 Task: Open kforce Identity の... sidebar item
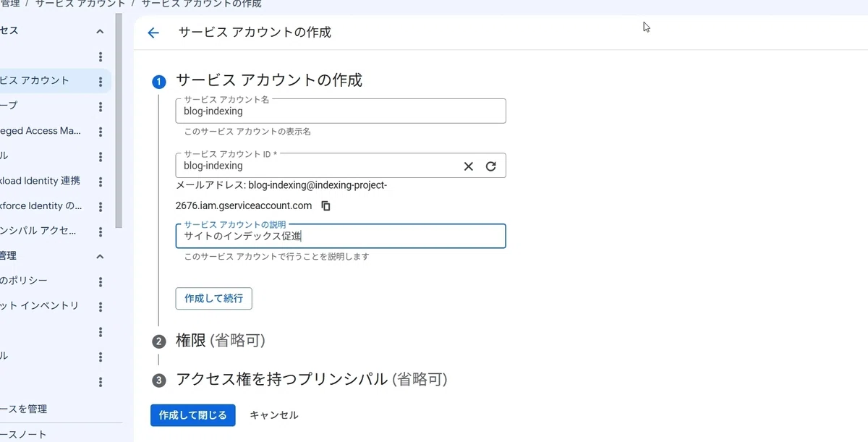(x=41, y=206)
